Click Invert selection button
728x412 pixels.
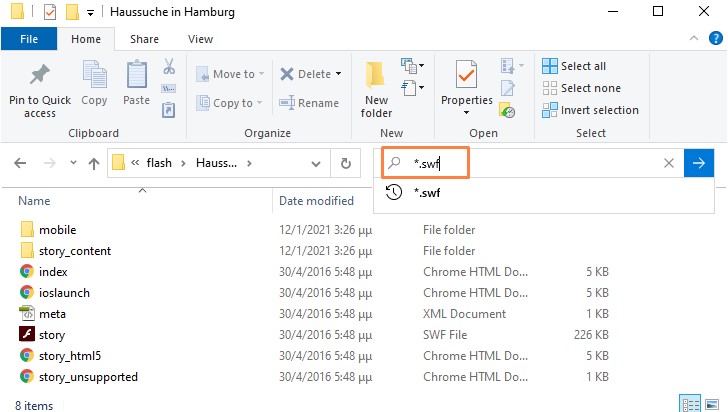click(590, 110)
